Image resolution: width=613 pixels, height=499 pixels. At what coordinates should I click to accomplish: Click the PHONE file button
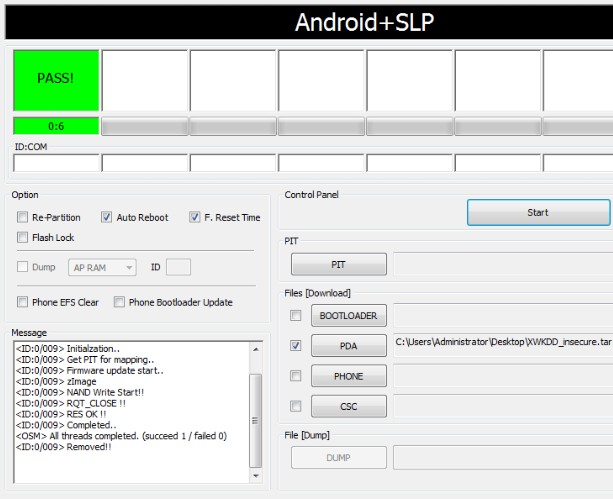coord(349,376)
